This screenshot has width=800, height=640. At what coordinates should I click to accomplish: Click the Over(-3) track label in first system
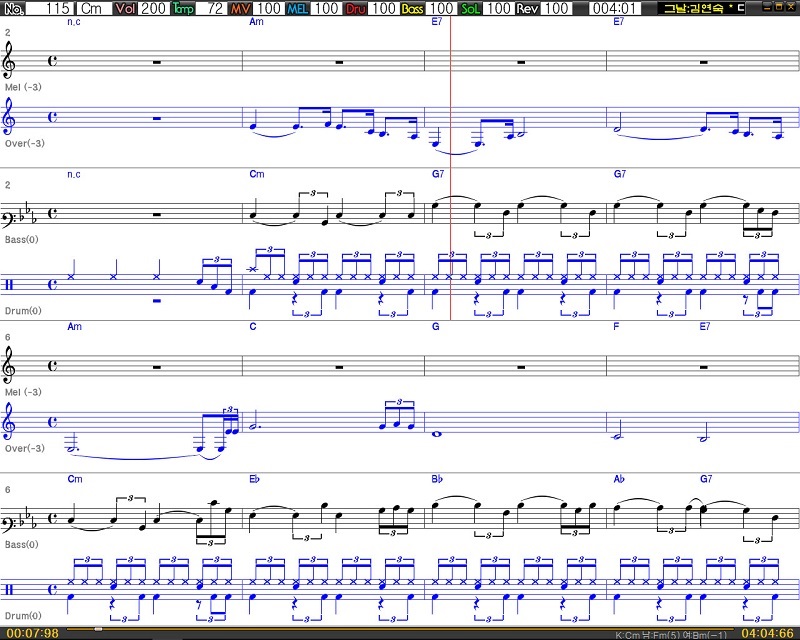[x=24, y=143]
